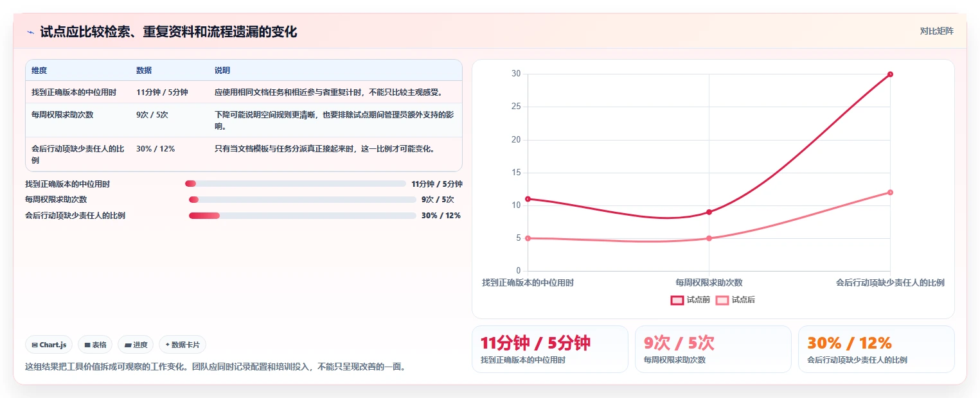The width and height of the screenshot is (980, 398).
Task: Click progress bar for 每周权限求助次数
Action: (x=303, y=200)
